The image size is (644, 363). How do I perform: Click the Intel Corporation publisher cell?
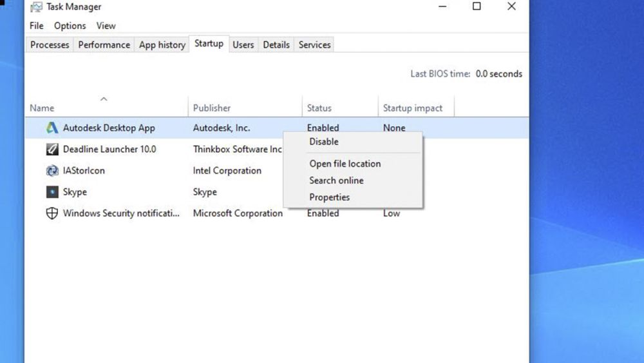pos(227,171)
